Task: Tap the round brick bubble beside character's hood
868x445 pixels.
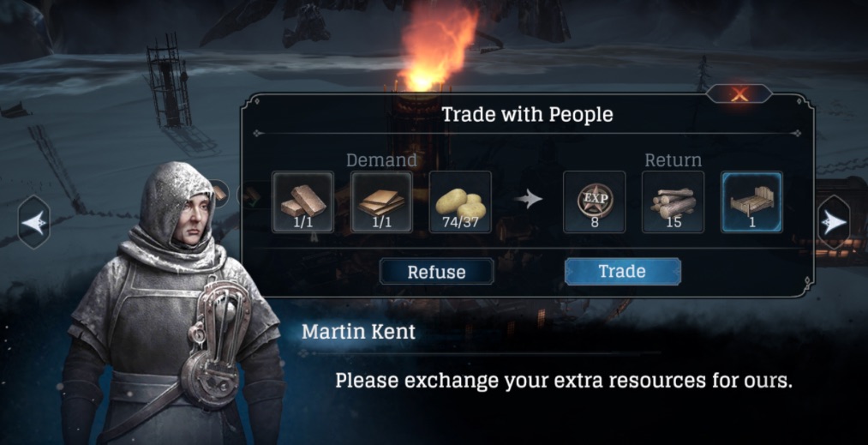Action: (x=219, y=194)
